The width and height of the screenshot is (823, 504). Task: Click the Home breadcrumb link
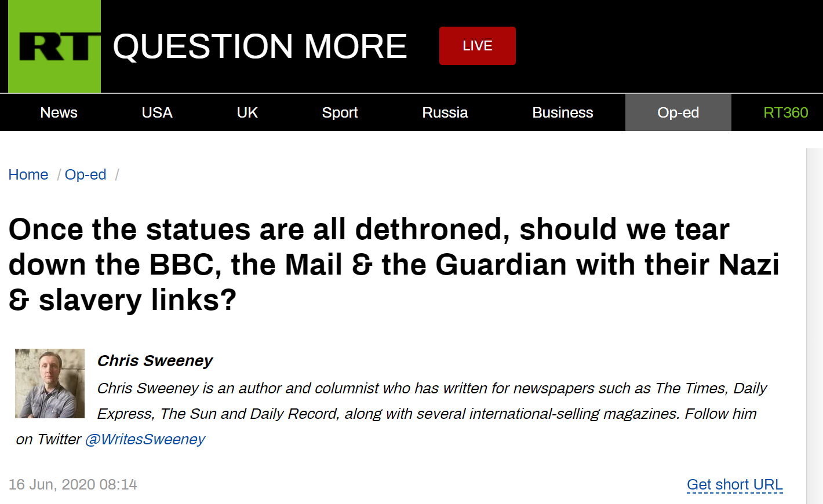(28, 174)
